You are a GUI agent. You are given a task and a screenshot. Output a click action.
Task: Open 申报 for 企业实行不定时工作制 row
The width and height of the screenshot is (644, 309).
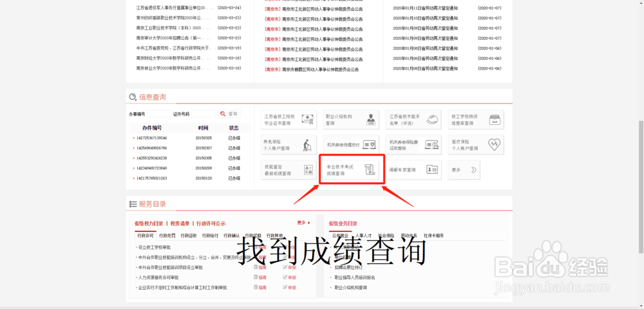coord(289,288)
